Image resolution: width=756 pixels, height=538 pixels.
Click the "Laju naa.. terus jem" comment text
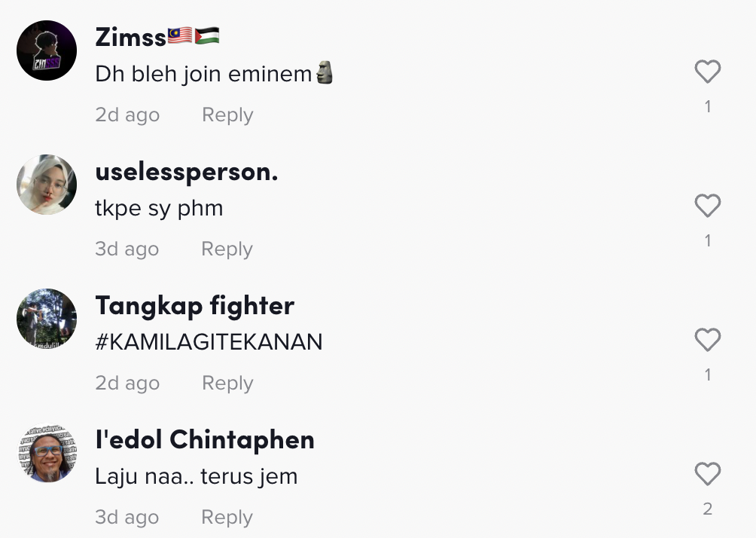tap(197, 476)
